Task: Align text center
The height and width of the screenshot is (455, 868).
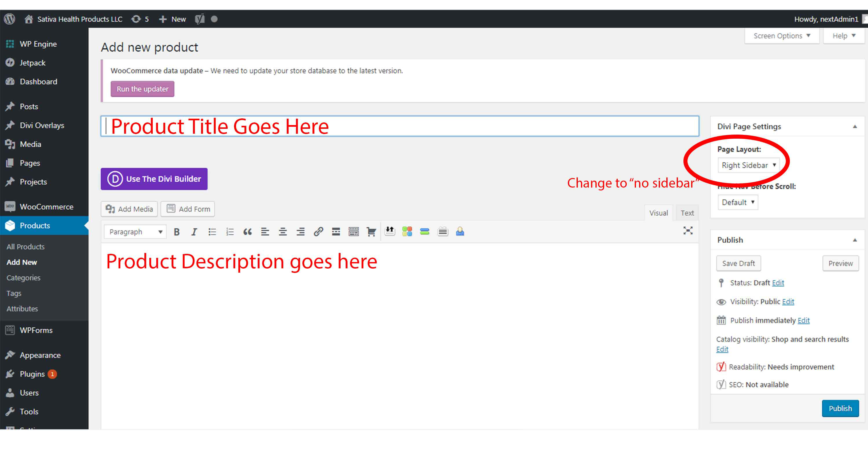Action: (283, 232)
